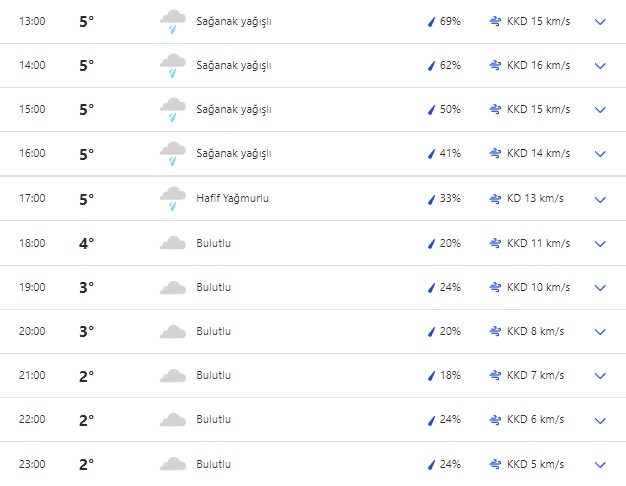Click the 17:00 Hafif Yağmurlu label
Screen dimensions: 626x486
232,198
